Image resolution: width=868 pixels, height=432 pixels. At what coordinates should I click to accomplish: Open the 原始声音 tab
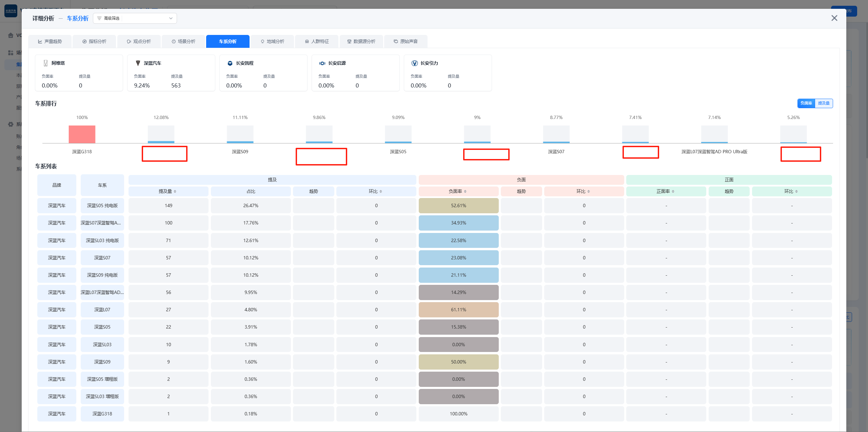406,41
